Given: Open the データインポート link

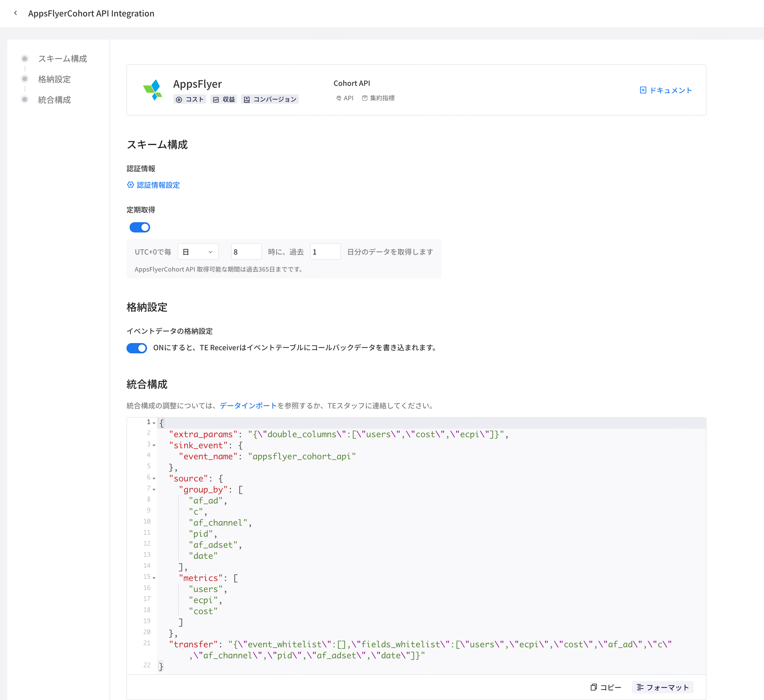Looking at the screenshot, I should (248, 406).
